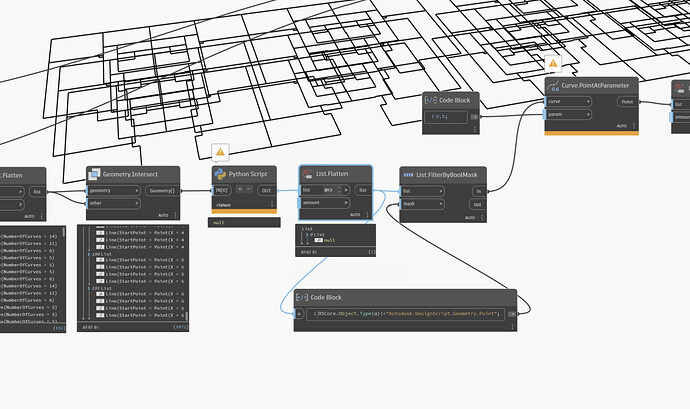Image resolution: width=690 pixels, height=409 pixels.
Task: Open Geometry.Intersect node options menu
Action: point(176,214)
